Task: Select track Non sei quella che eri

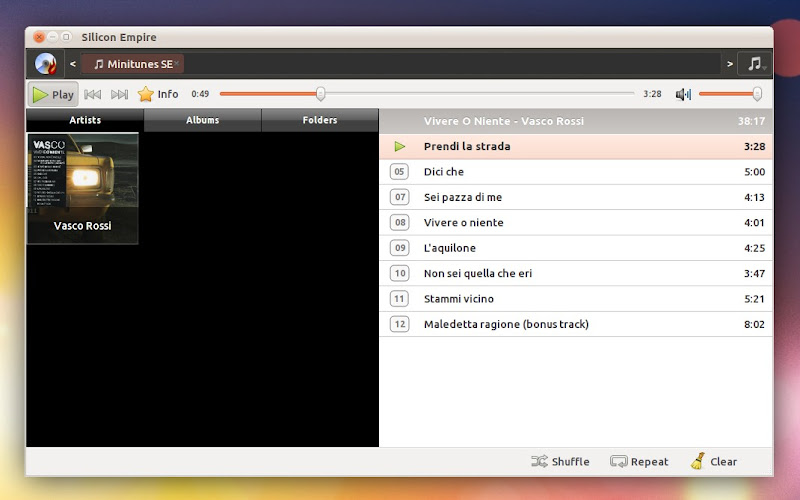Action: (x=576, y=273)
